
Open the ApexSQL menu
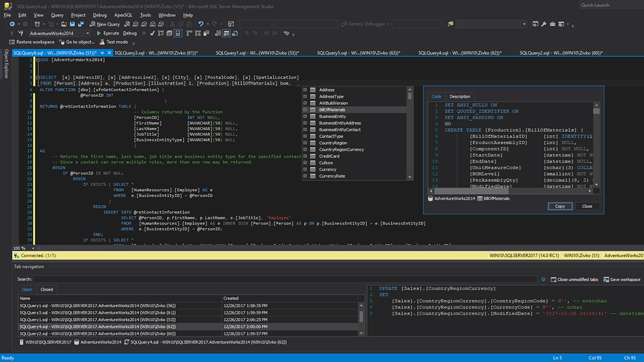(x=123, y=15)
